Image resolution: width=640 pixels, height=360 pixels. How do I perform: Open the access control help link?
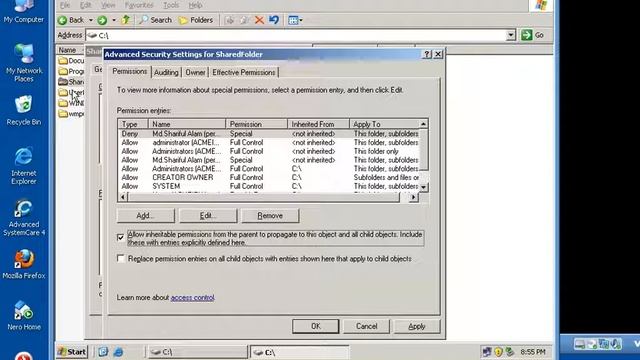tap(192, 298)
